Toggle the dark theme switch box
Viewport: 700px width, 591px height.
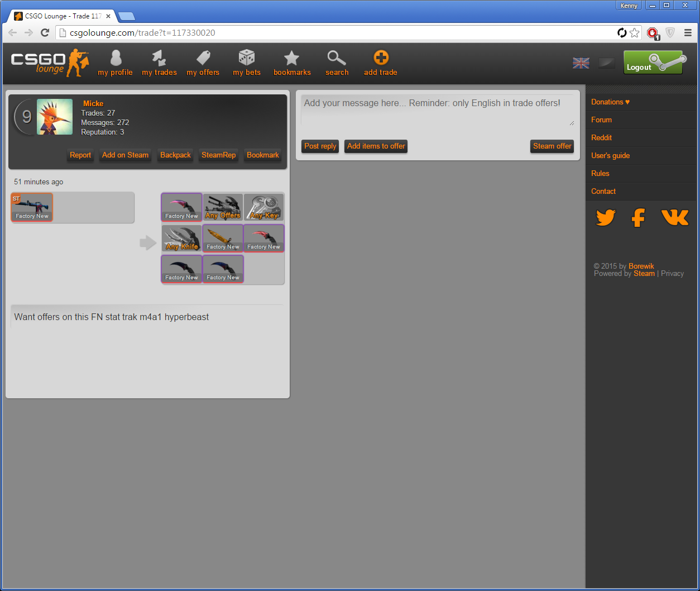point(607,63)
